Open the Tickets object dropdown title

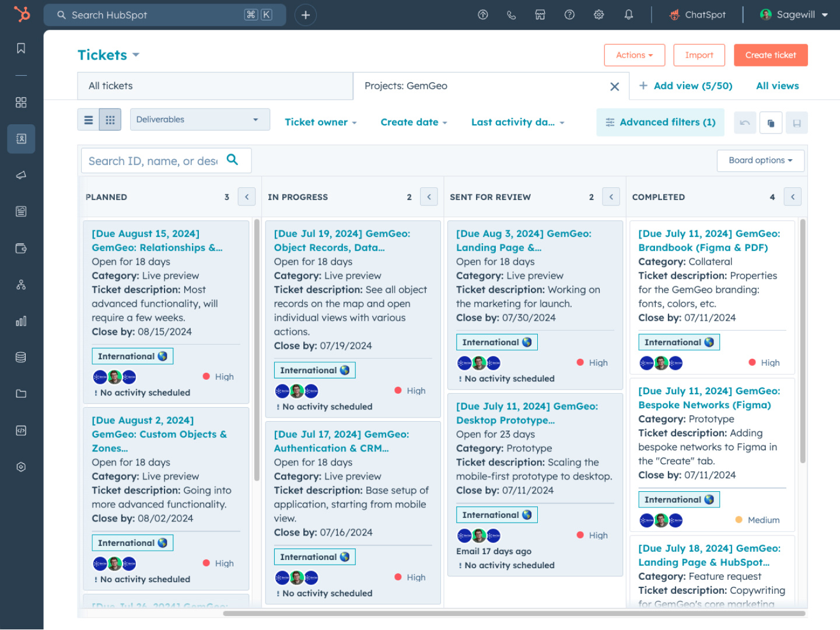(x=108, y=55)
